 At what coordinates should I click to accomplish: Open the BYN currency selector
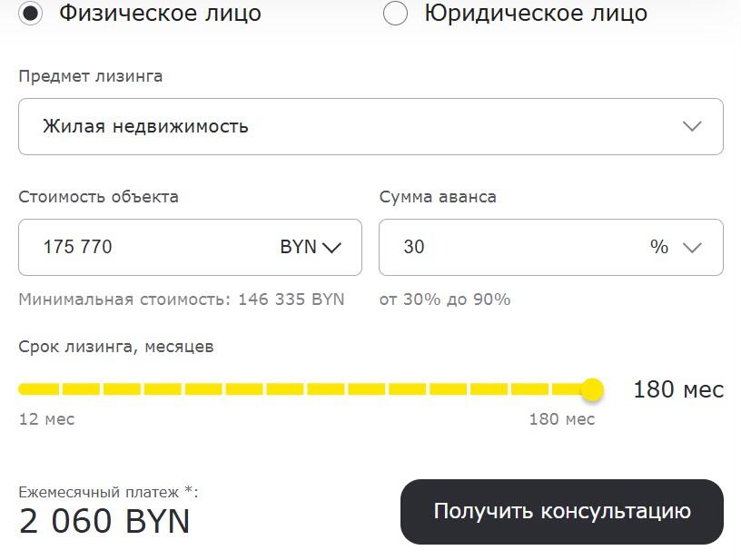[x=309, y=247]
